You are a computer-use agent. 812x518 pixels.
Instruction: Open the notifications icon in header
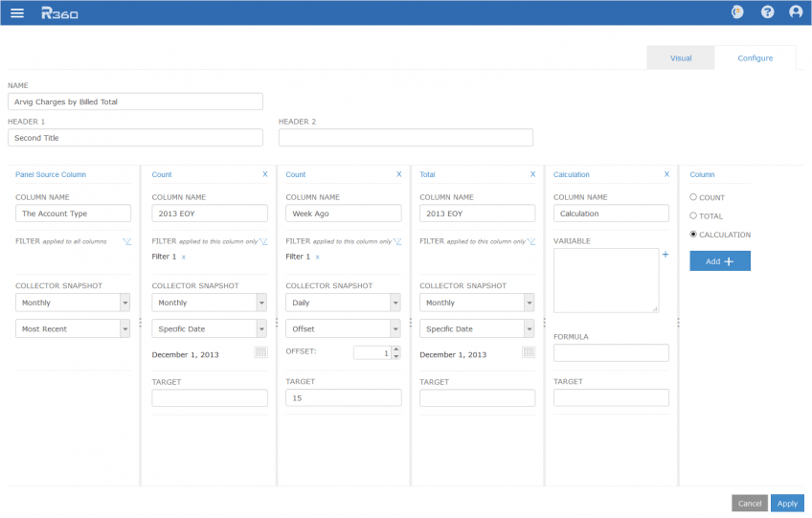[737, 11]
